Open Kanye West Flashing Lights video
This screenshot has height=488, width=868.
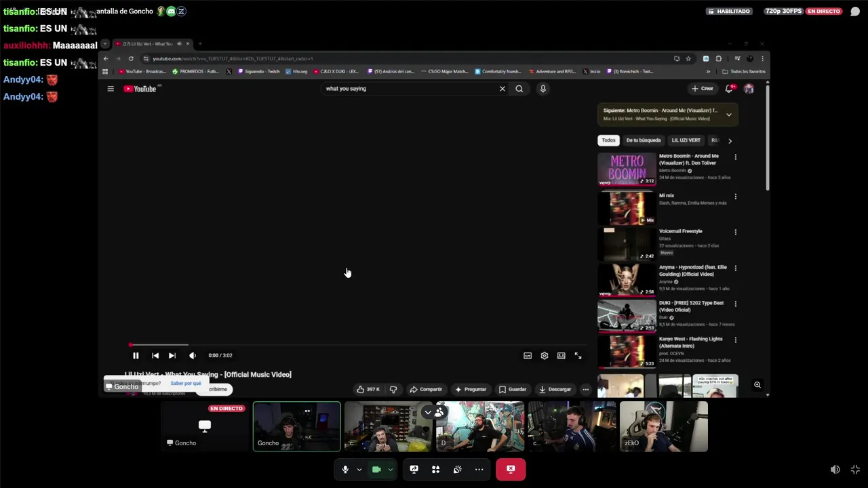point(627,352)
